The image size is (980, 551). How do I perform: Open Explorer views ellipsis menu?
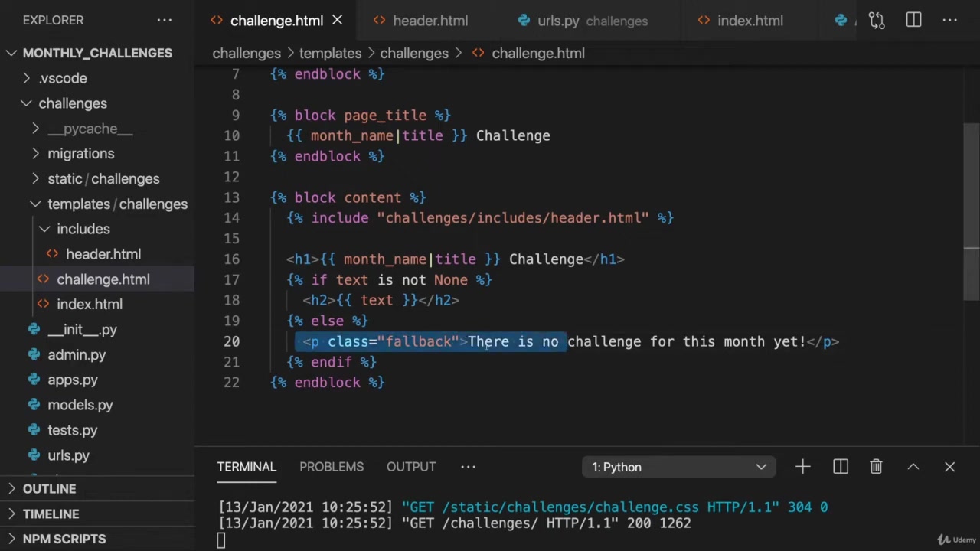coord(165,21)
